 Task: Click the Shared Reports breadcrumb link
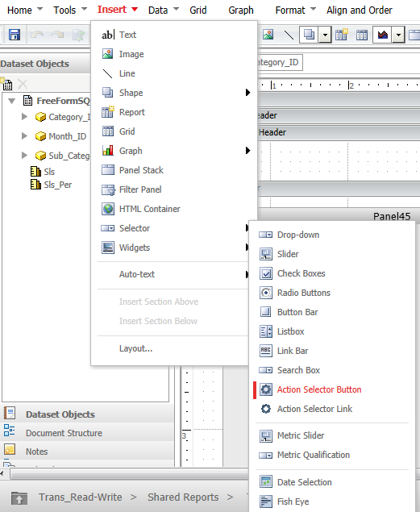coord(183,497)
